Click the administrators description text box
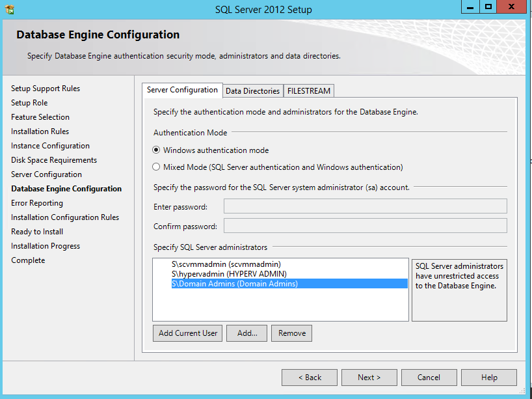 click(x=459, y=290)
